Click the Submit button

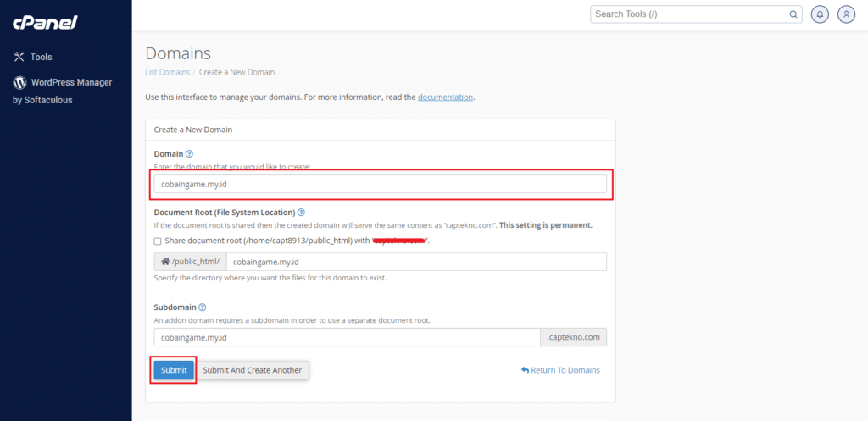pos(174,370)
